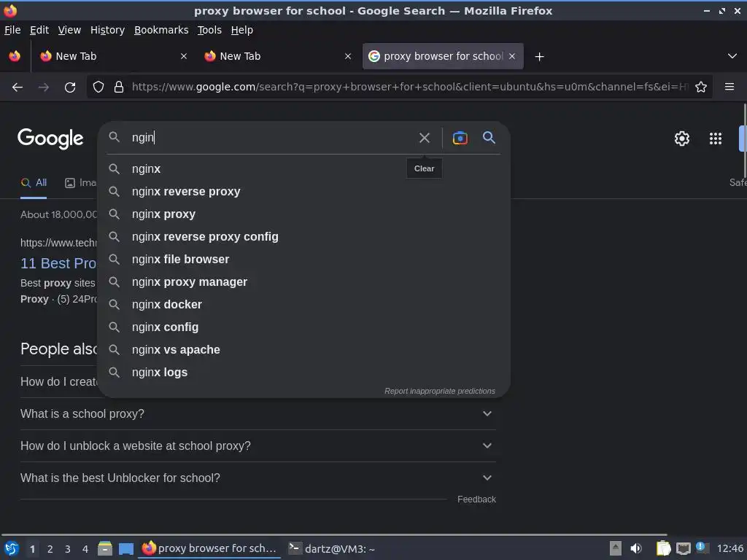Open the taskbar start menu icon
747x560 pixels.
[x=12, y=548]
